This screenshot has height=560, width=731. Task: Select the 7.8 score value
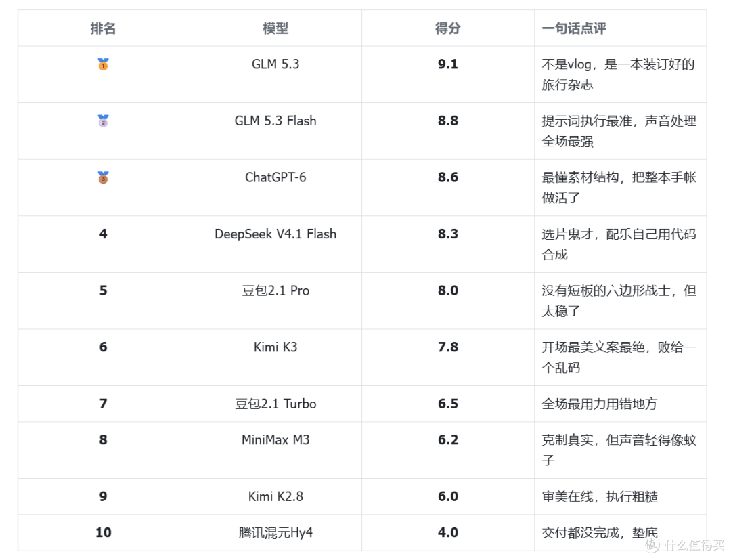click(448, 347)
